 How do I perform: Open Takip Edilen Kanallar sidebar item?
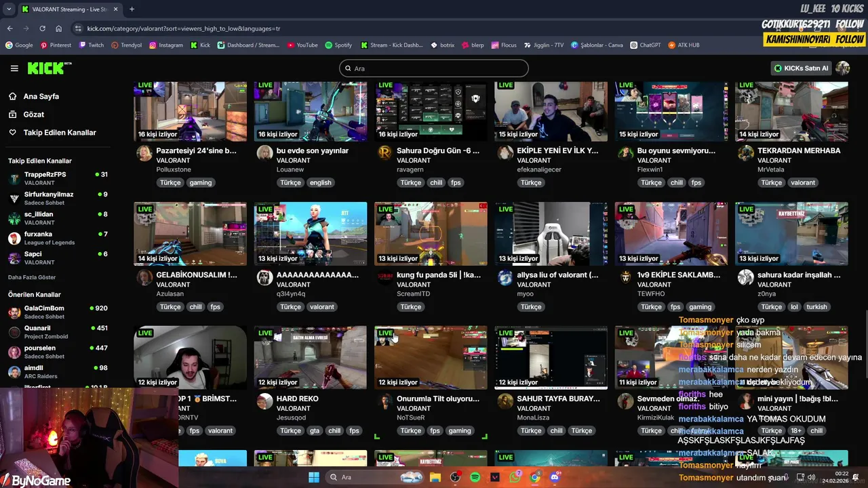pyautogui.click(x=60, y=132)
